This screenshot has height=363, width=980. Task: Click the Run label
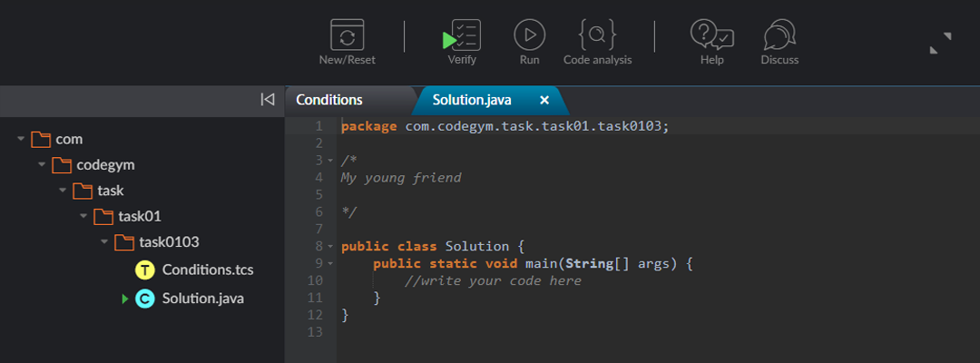(529, 60)
